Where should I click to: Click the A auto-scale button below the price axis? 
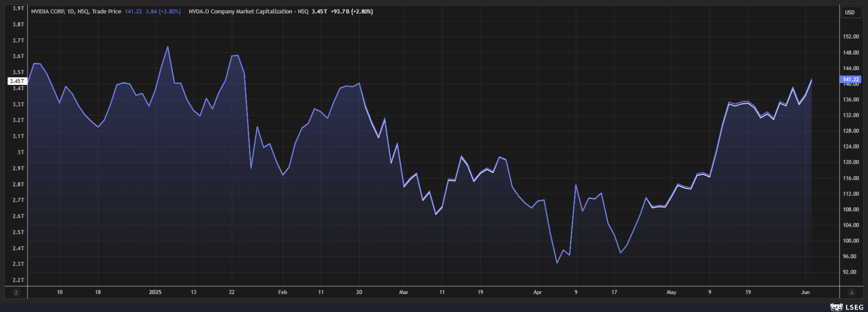coord(852,293)
